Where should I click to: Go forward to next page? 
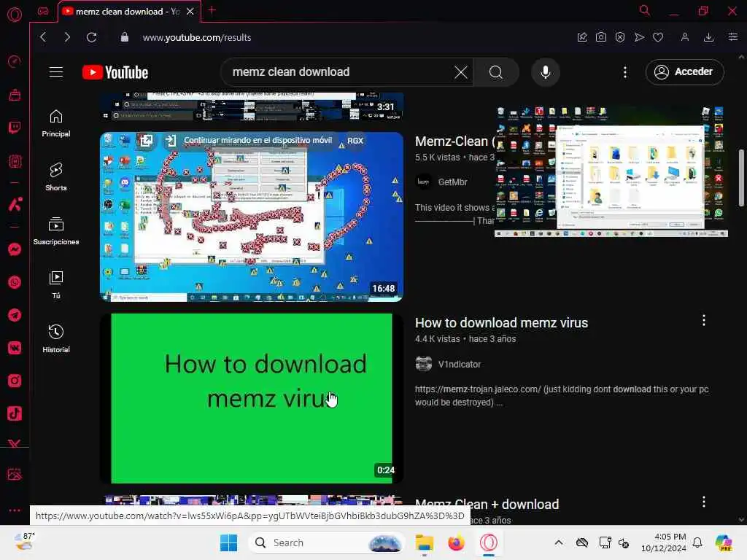pos(67,37)
